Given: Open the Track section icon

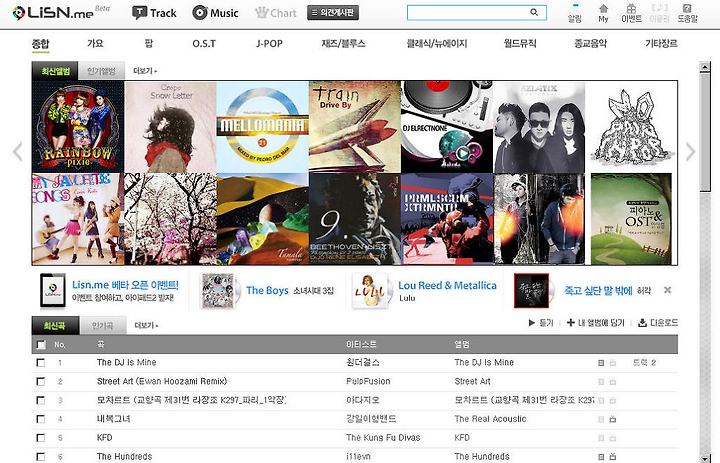Looking at the screenshot, I should pyautogui.click(x=139, y=13).
